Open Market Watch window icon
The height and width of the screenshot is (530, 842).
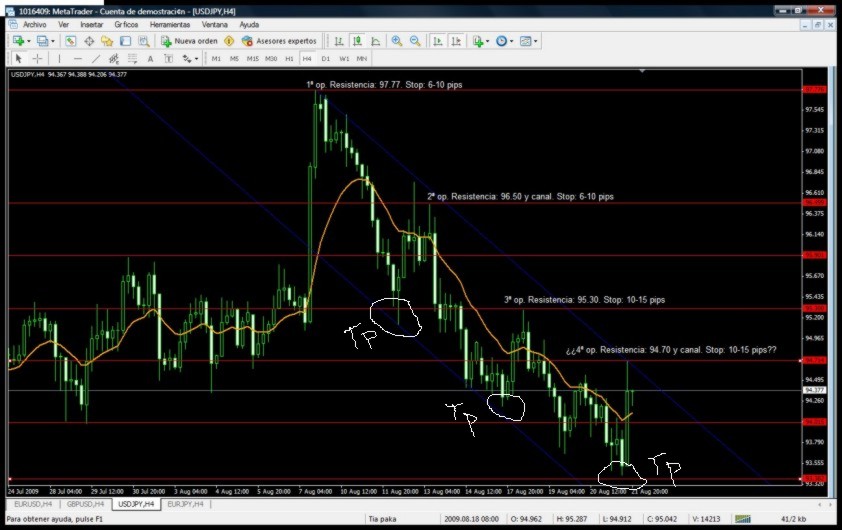pos(70,41)
